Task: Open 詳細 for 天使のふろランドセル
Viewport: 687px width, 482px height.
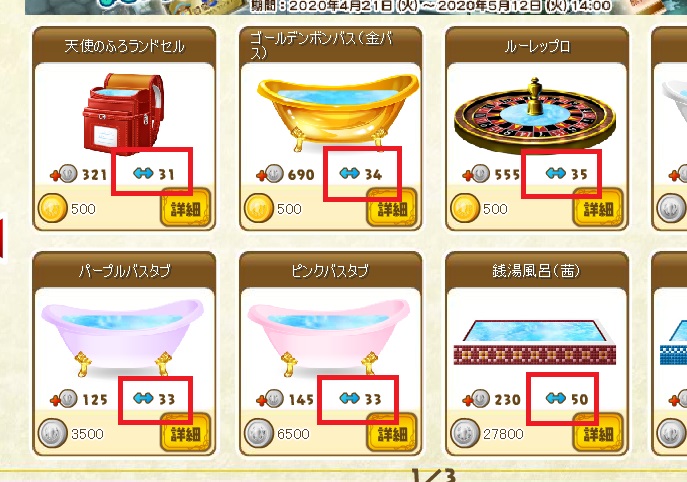Action: point(185,208)
